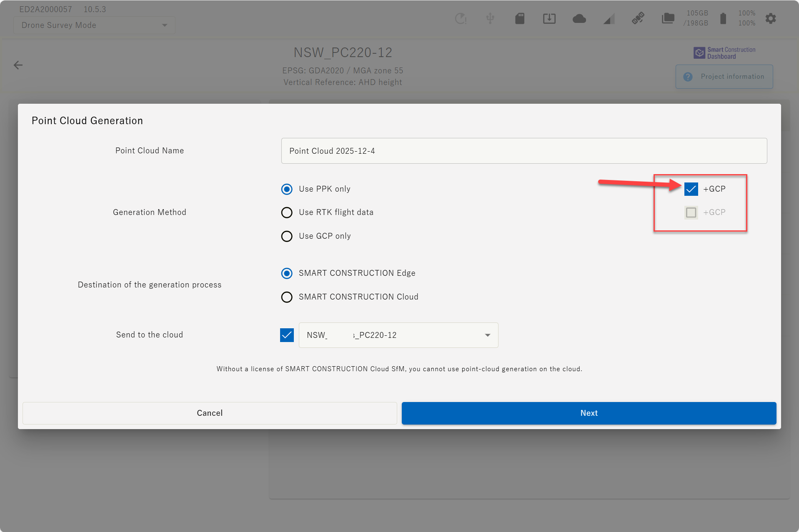
Task: Select Use RTK flight data method
Action: pos(287,212)
